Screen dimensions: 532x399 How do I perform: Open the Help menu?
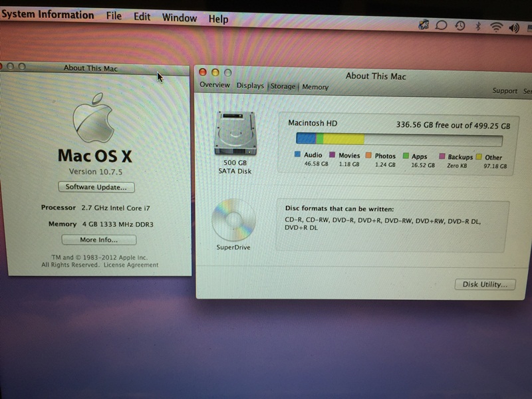pyautogui.click(x=218, y=19)
